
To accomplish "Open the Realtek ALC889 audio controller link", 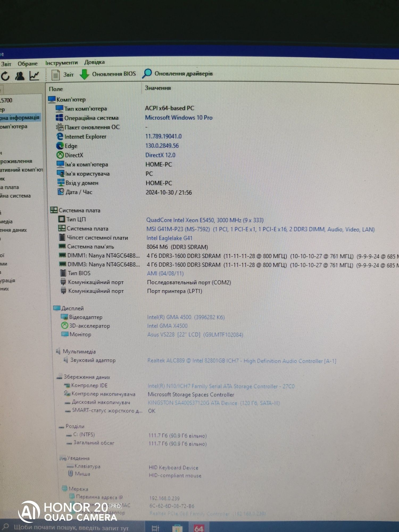I will (x=242, y=361).
